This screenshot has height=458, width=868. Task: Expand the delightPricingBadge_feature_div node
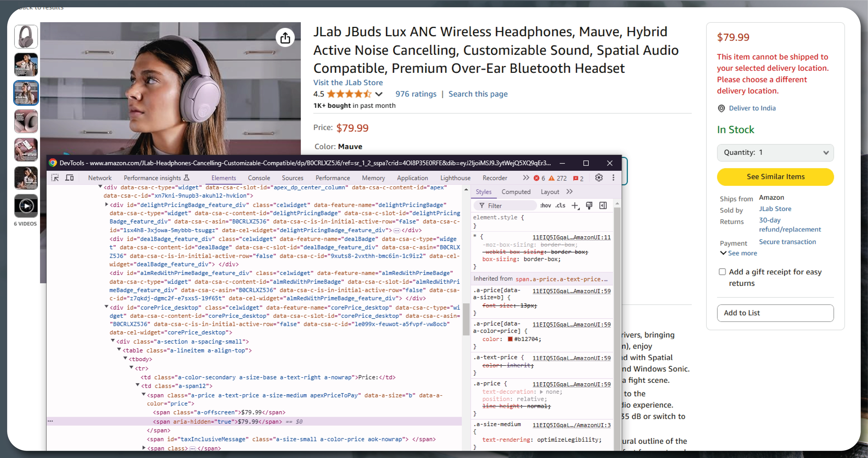pyautogui.click(x=106, y=204)
